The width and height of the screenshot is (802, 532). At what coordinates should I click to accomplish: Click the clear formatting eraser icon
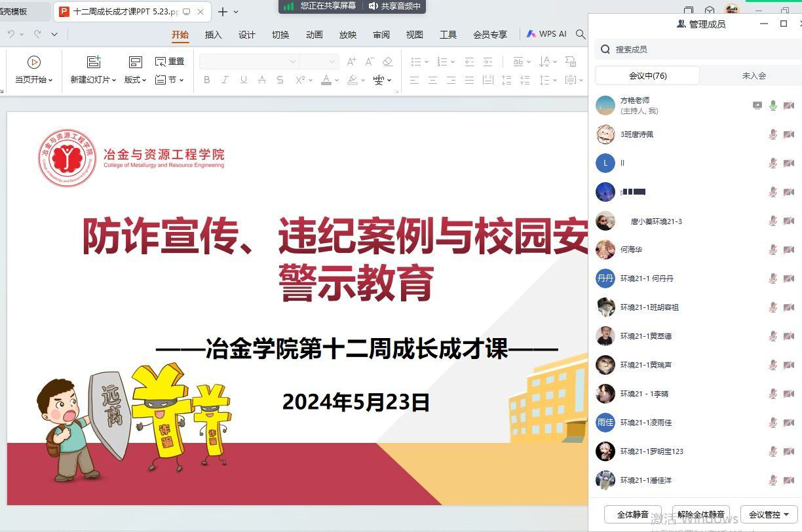coord(388,62)
